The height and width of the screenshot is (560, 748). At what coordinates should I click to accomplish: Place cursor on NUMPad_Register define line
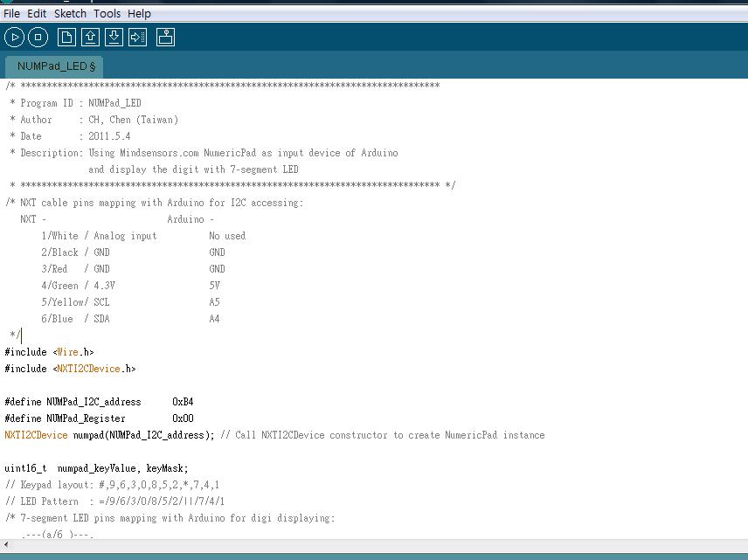click(86, 418)
